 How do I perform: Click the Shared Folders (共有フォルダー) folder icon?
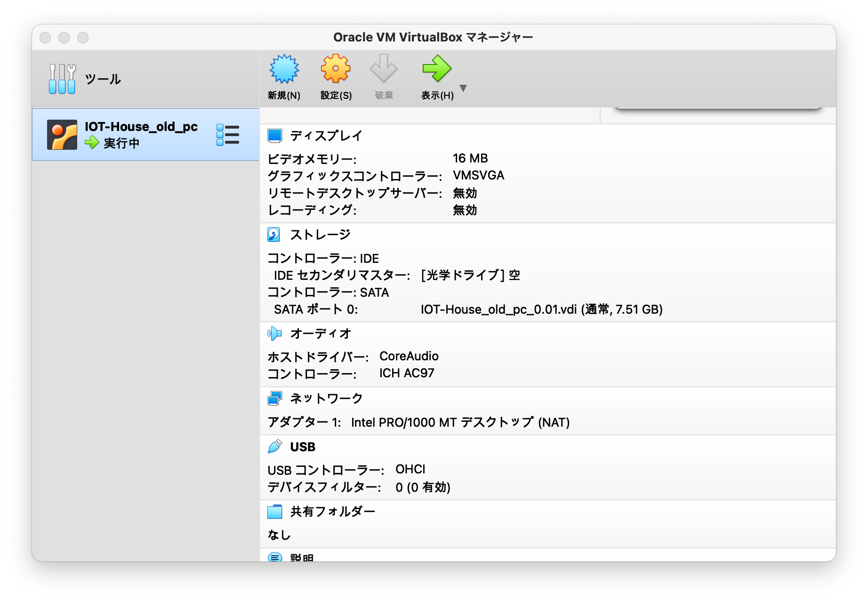point(275,512)
